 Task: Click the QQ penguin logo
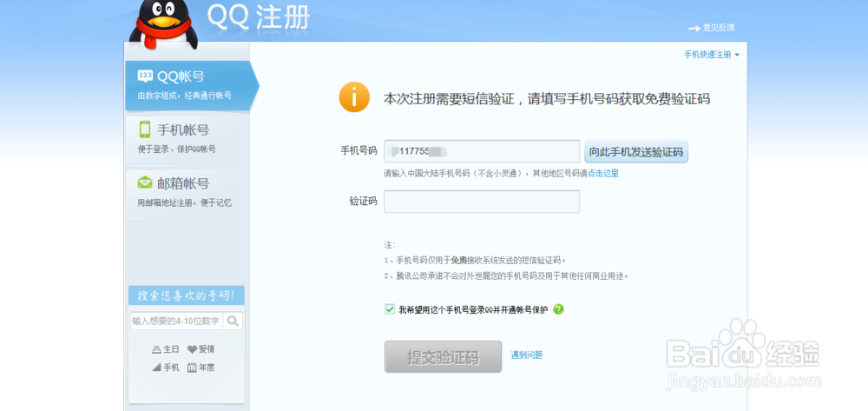pos(163,23)
